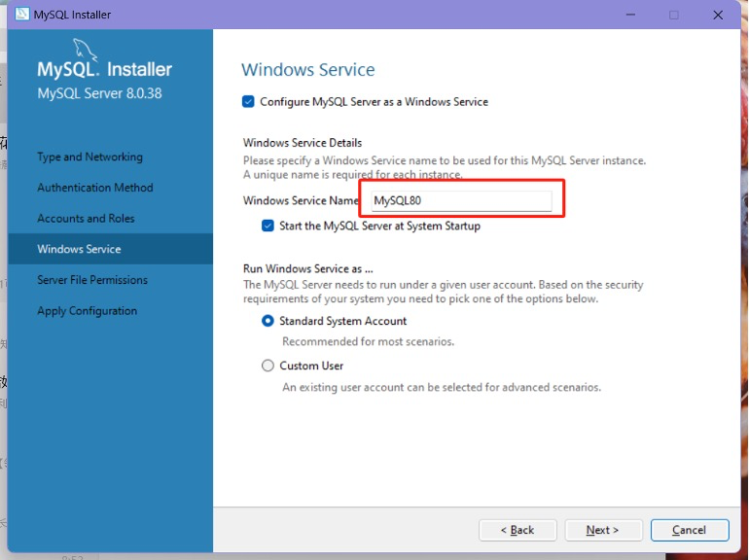Select the highlighted Windows Service sidebar step
Image resolution: width=749 pixels, height=560 pixels.
pyautogui.click(x=79, y=249)
